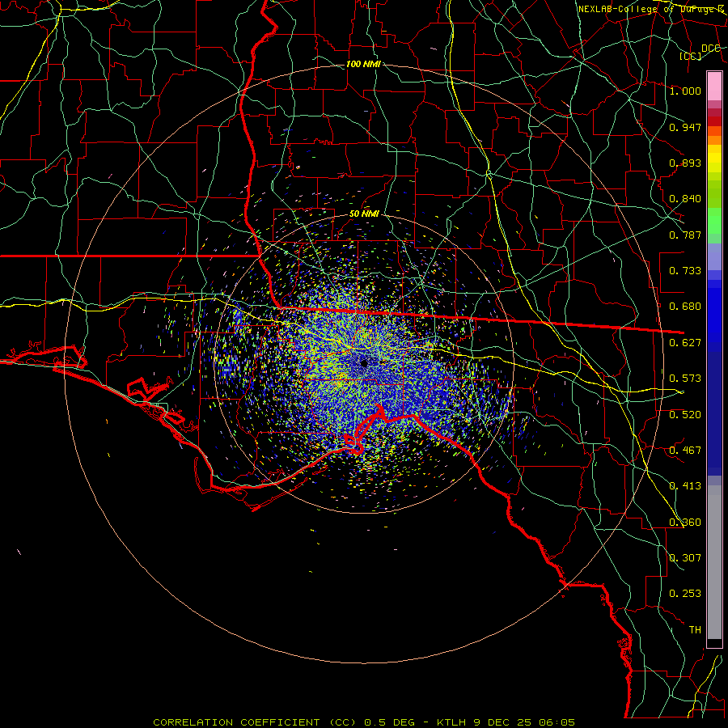The image size is (728, 728).
Task: Click the "0.5 DEG" tilt text in the caption
Action: pyautogui.click(x=390, y=722)
